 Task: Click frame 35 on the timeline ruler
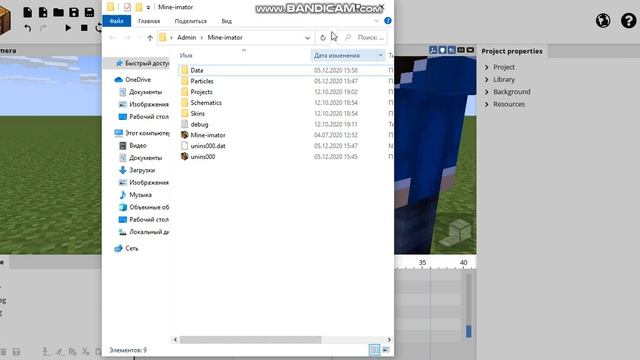coord(422,262)
